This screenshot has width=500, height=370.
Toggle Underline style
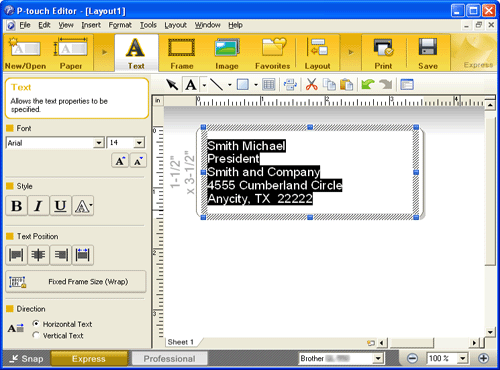click(x=60, y=206)
